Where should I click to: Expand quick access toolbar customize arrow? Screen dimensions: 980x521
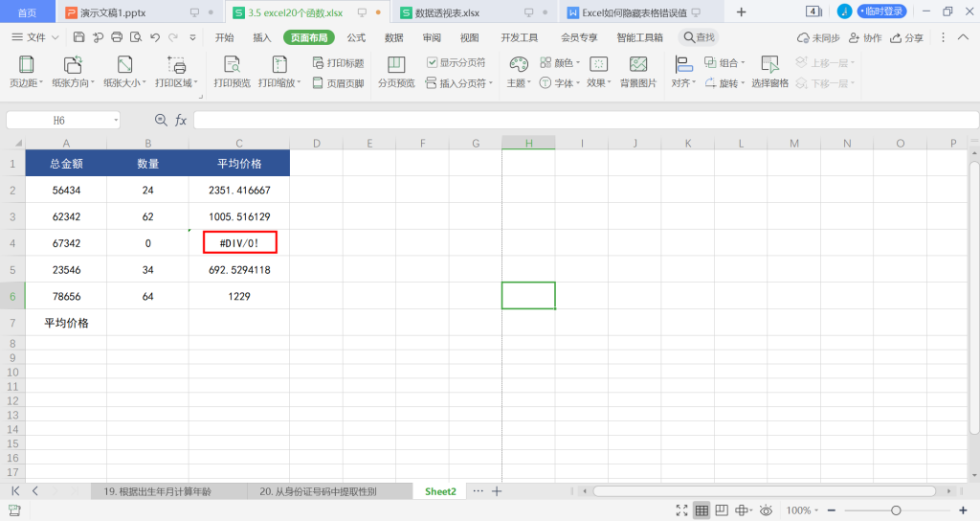[x=192, y=37]
